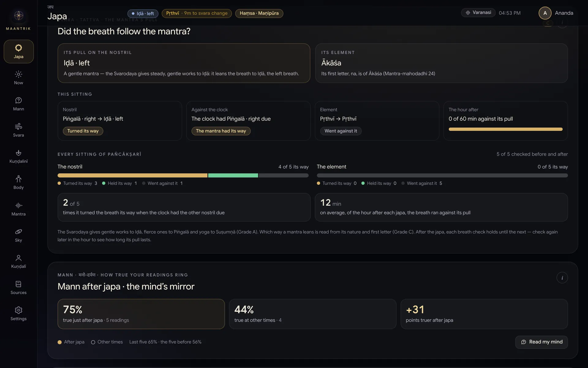This screenshot has height=368, width=588.
Task: Click the Haṃsa · Maṇipūra pill
Action: [259, 13]
